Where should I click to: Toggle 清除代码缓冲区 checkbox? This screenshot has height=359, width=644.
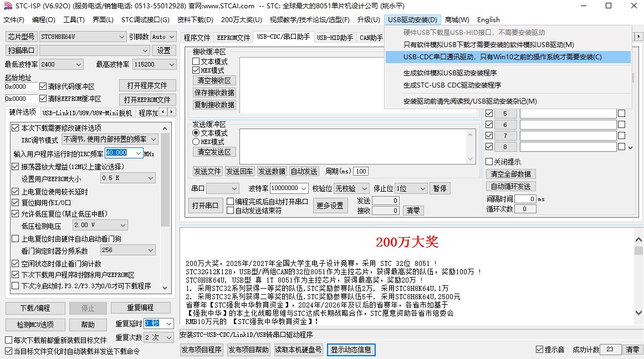tap(43, 86)
